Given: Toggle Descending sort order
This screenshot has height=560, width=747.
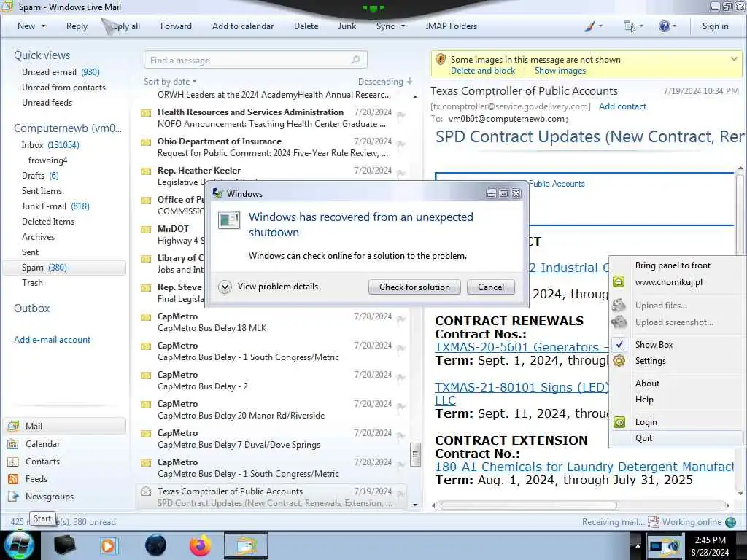Looking at the screenshot, I should pos(385,82).
